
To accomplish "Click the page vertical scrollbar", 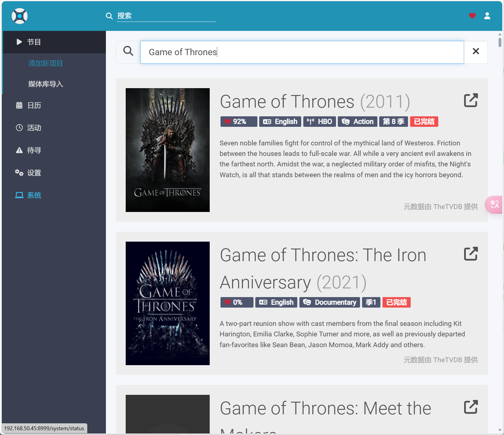I will [500, 42].
